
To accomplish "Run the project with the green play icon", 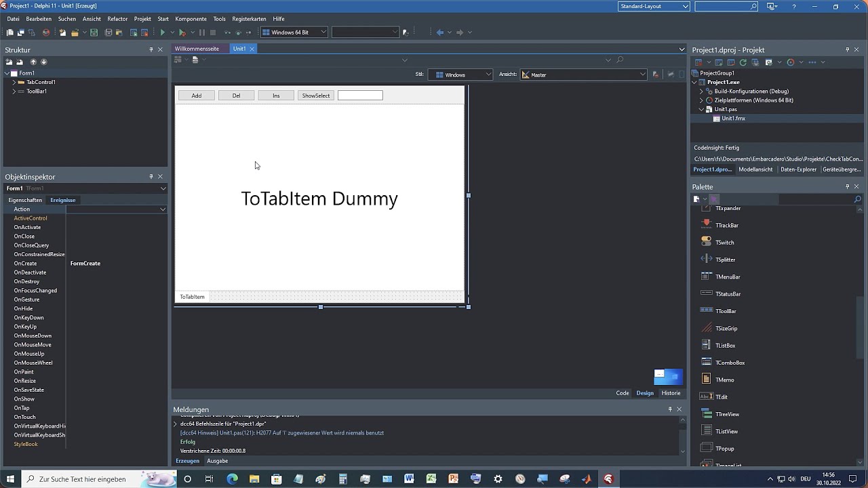I will pos(162,33).
